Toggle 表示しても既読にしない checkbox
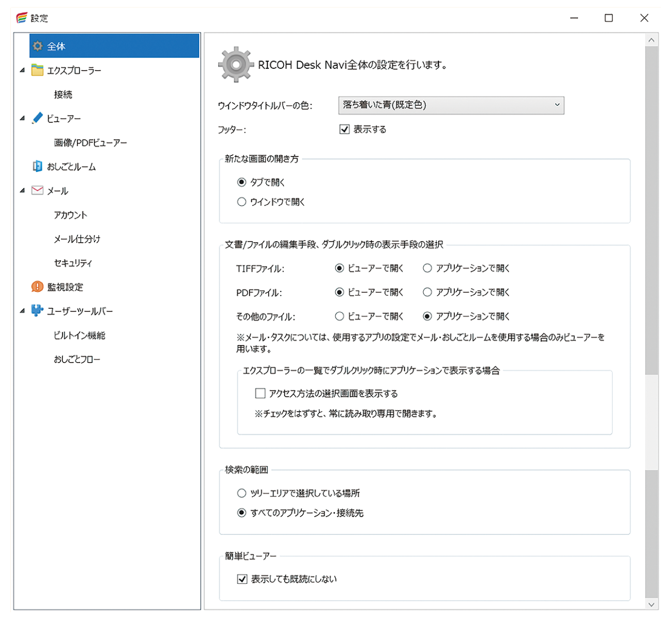 pyautogui.click(x=242, y=579)
